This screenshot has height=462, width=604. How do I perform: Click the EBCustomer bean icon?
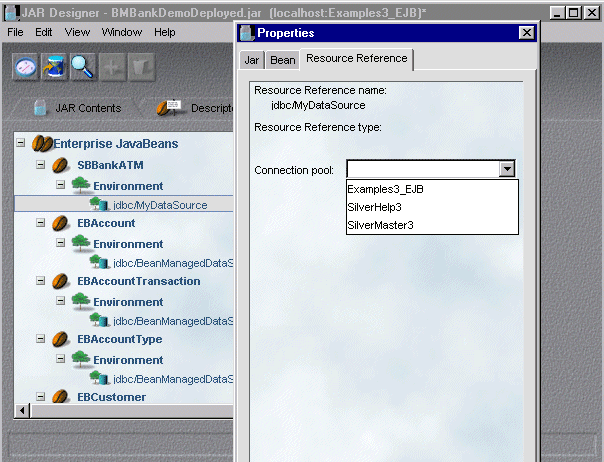(x=60, y=396)
